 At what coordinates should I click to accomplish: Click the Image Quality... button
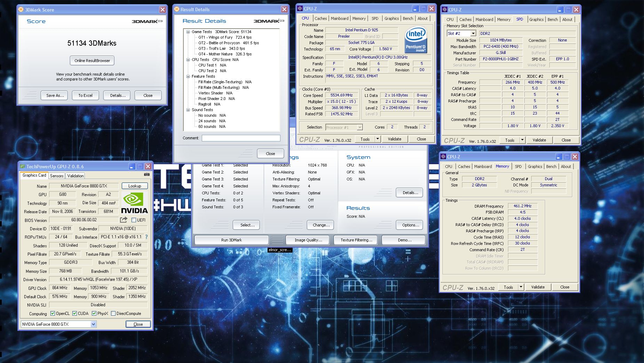click(x=308, y=240)
